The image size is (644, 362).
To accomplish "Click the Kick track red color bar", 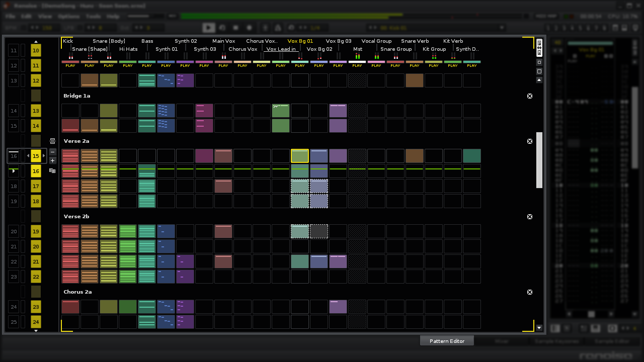I will click(x=70, y=62).
